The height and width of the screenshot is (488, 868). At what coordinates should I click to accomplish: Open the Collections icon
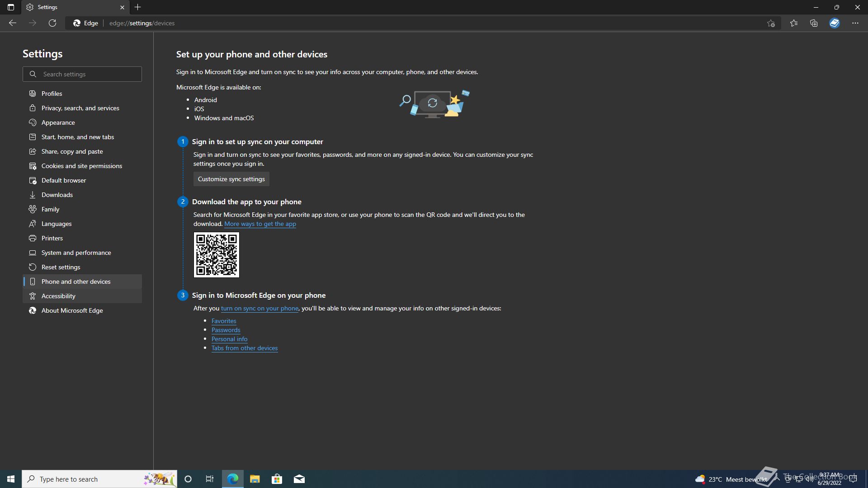814,23
